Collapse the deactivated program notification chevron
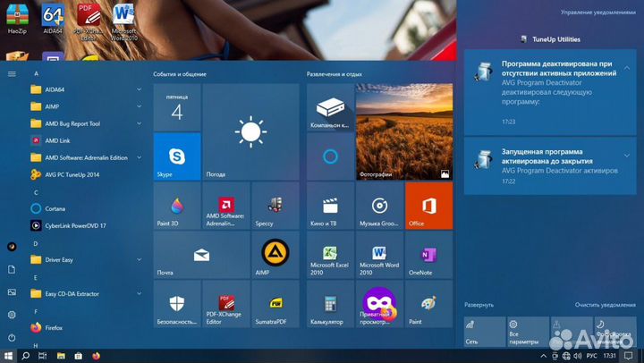The width and height of the screenshot is (644, 363). (627, 68)
